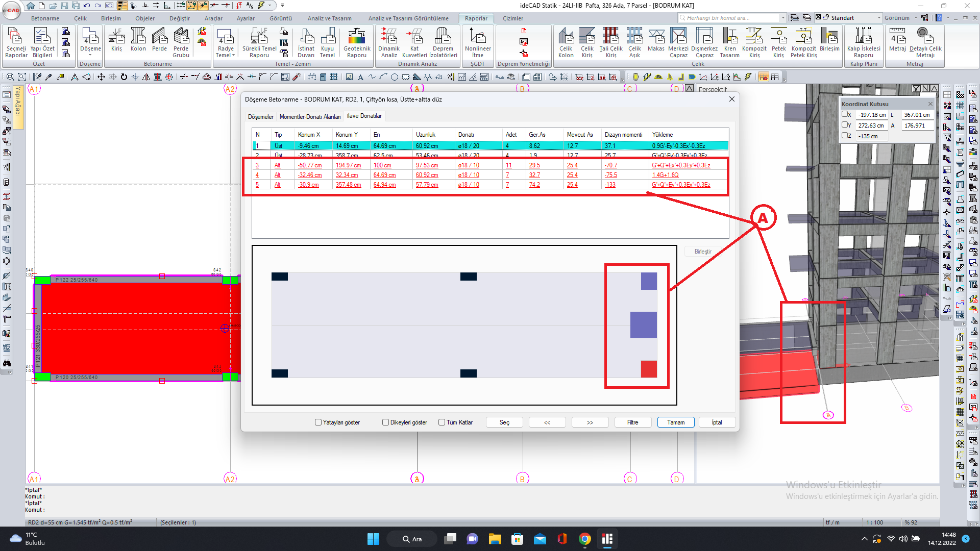Open Kat Kuvvetleri report

click(414, 43)
